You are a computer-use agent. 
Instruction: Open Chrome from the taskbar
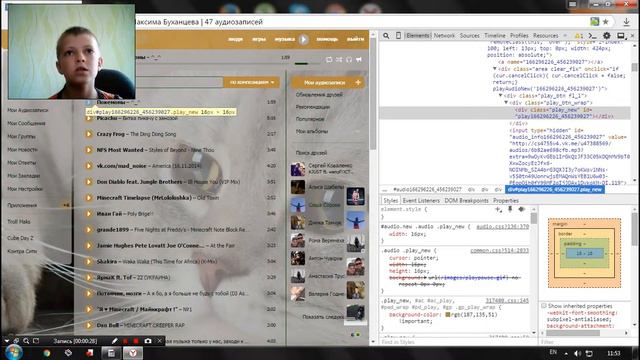47,353
